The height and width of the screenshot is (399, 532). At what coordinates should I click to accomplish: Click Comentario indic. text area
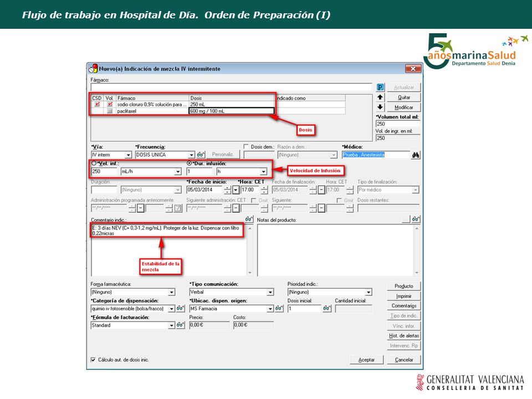(x=169, y=250)
